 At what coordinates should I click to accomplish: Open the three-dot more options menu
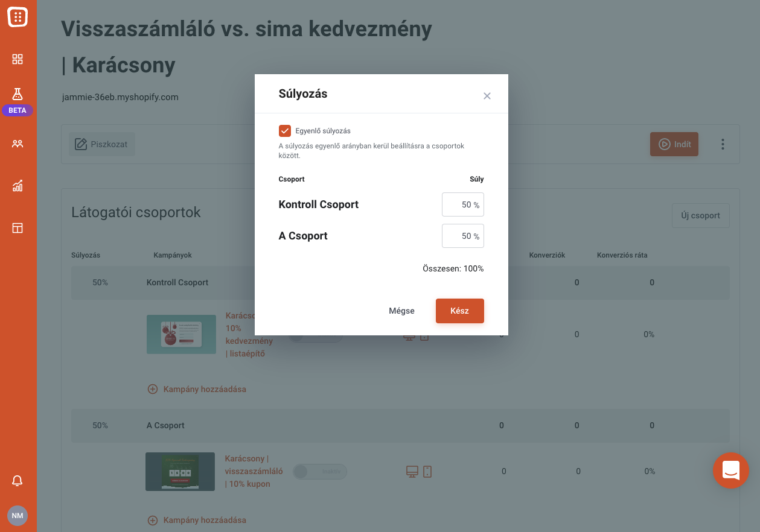723,144
